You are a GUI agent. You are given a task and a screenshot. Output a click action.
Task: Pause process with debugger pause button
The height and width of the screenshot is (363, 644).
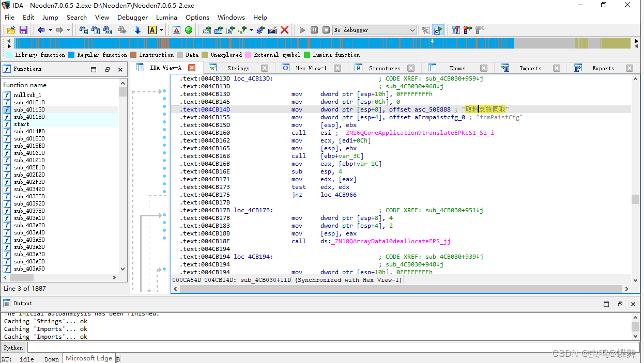(x=314, y=30)
